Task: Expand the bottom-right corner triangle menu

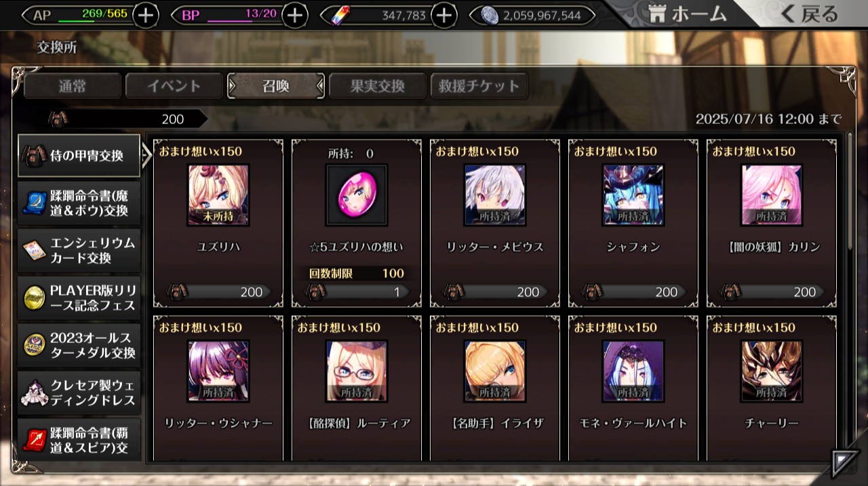Action: [845, 463]
